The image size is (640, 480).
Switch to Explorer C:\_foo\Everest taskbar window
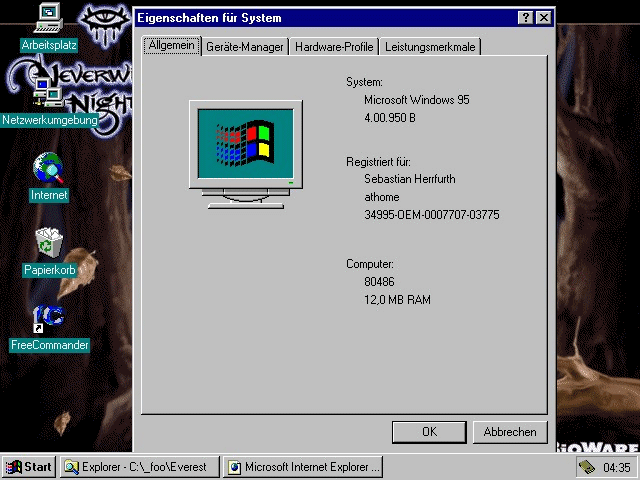pos(140,467)
